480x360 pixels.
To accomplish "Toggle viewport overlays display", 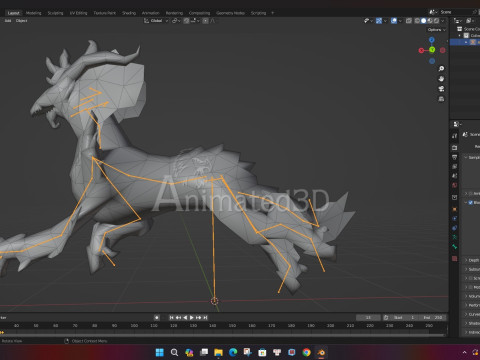I will tap(394, 21).
